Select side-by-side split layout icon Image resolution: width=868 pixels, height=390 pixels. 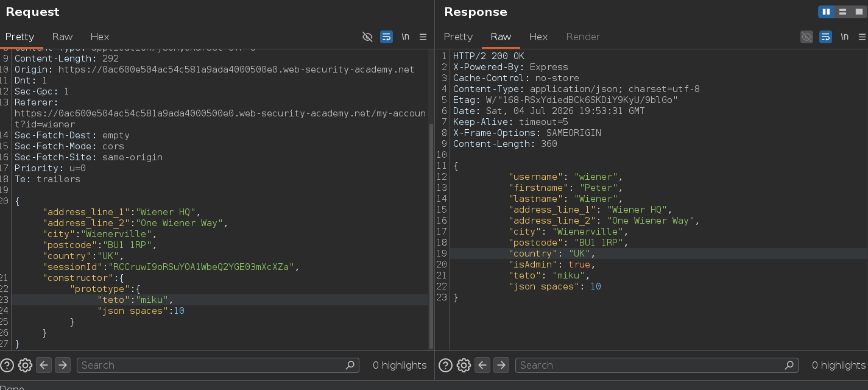click(827, 12)
